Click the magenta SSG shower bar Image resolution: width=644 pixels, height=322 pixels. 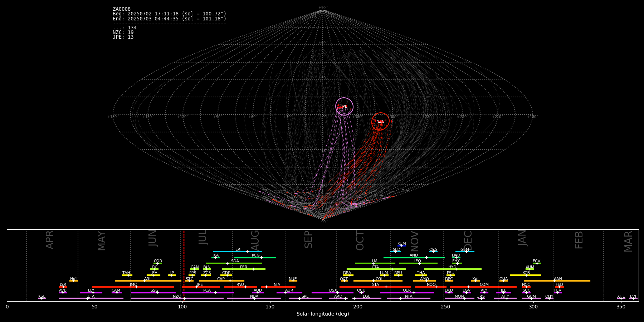click(x=153, y=293)
